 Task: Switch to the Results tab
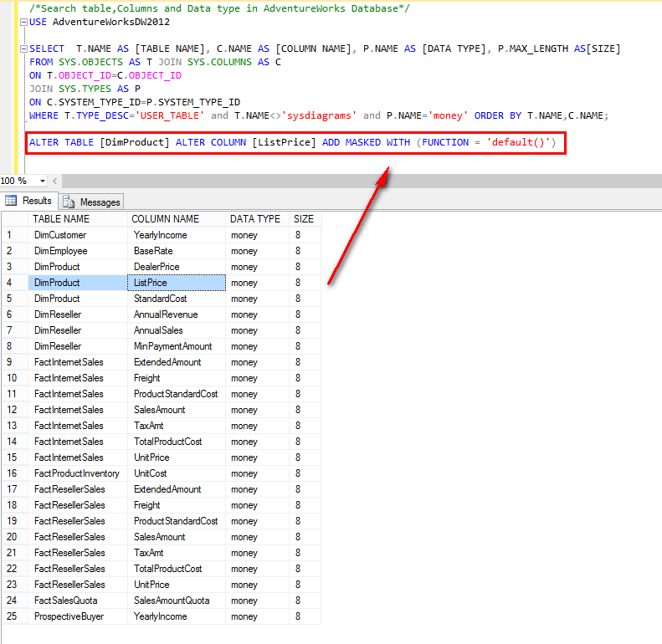28,201
